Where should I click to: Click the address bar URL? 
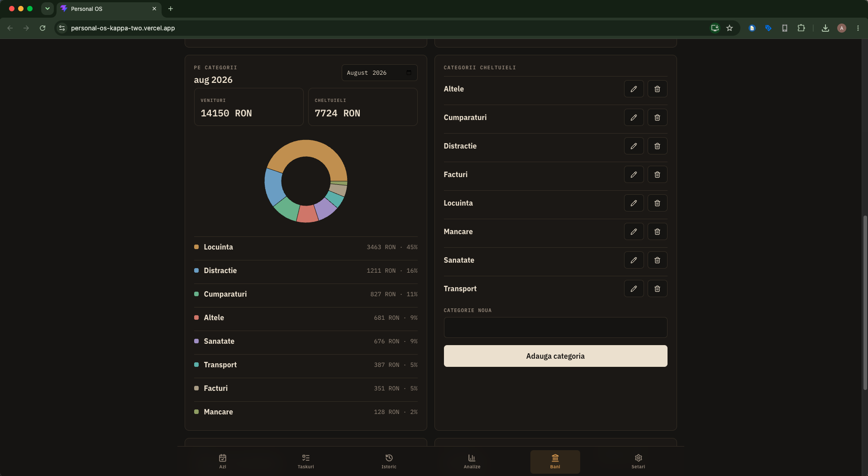(123, 28)
